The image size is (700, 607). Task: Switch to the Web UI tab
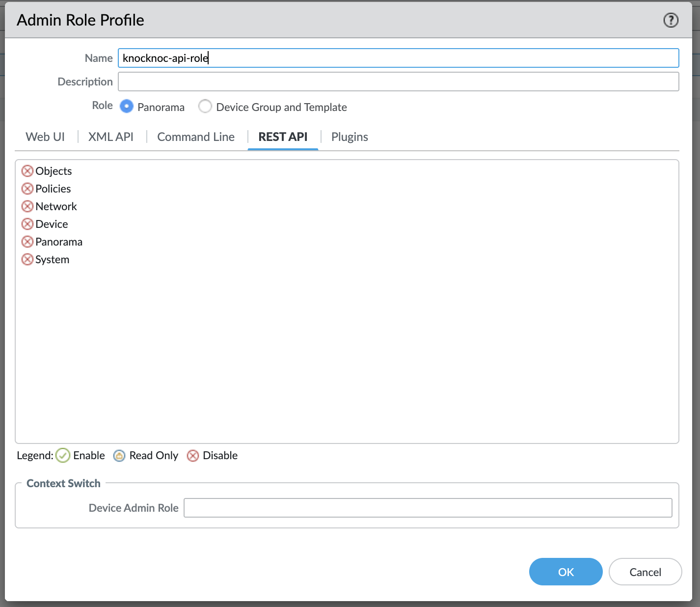coord(45,137)
